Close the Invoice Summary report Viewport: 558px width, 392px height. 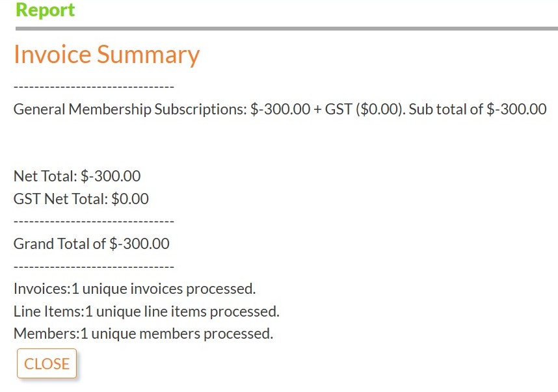[46, 363]
